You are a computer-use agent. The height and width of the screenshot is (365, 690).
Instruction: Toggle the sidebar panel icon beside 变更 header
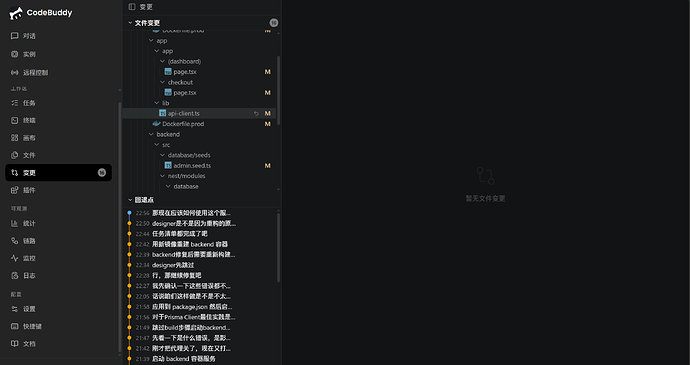point(132,7)
